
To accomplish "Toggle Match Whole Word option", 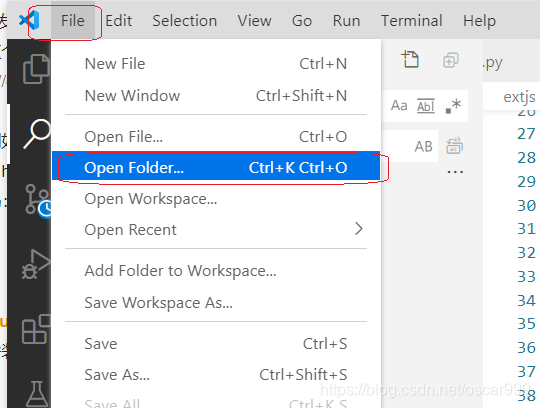I will pos(426,106).
